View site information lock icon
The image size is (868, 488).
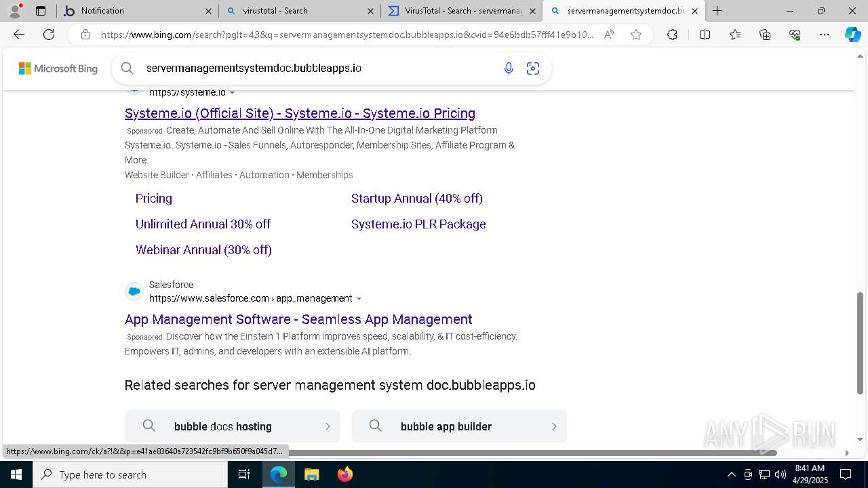[85, 35]
